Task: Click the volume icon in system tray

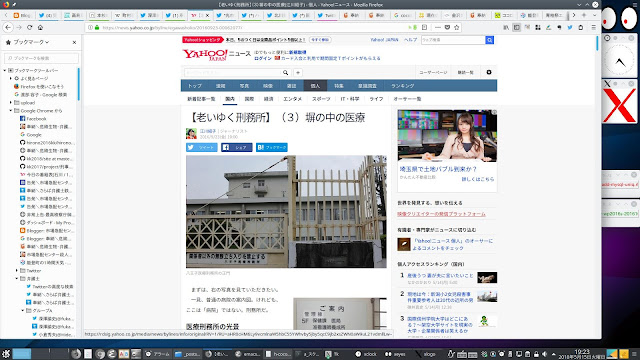Action: 544,354
